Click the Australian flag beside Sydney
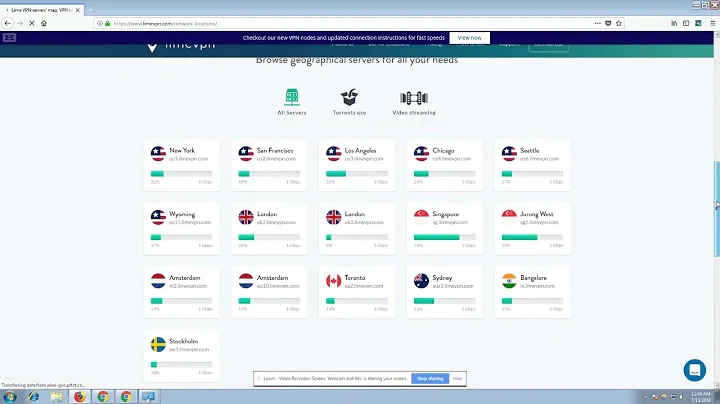This screenshot has width=720, height=404. tap(421, 281)
